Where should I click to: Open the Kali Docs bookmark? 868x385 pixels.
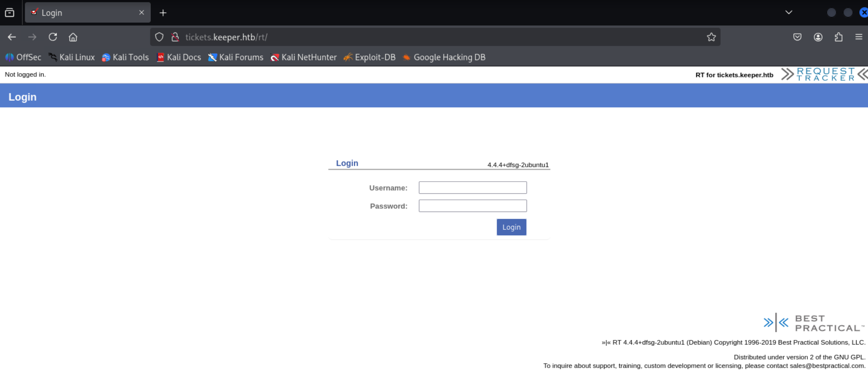pos(179,57)
